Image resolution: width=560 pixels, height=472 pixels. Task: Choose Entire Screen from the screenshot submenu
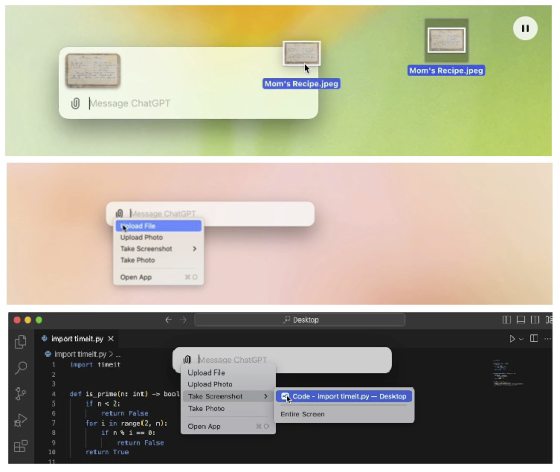(302, 414)
